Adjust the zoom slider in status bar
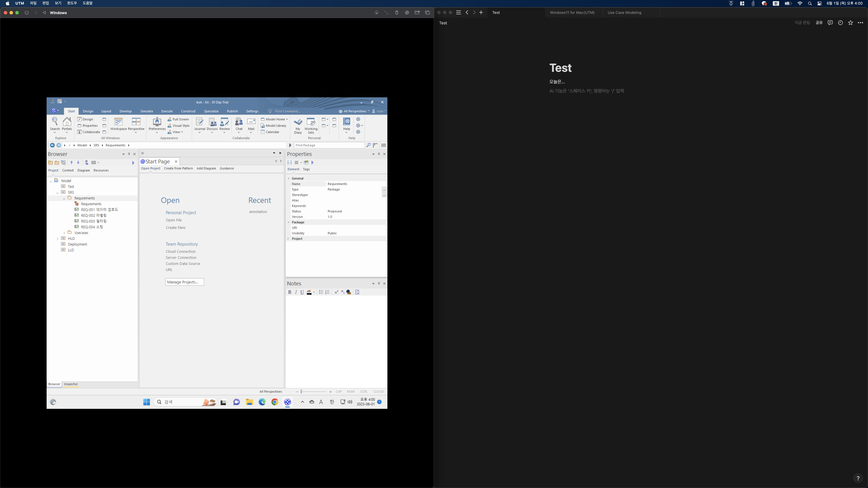 [x=302, y=392]
